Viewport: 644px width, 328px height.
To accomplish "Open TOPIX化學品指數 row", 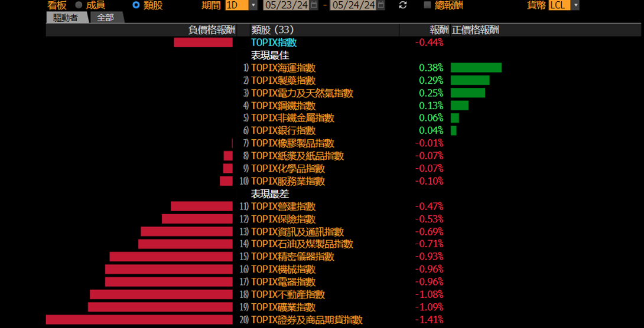I will tap(288, 169).
